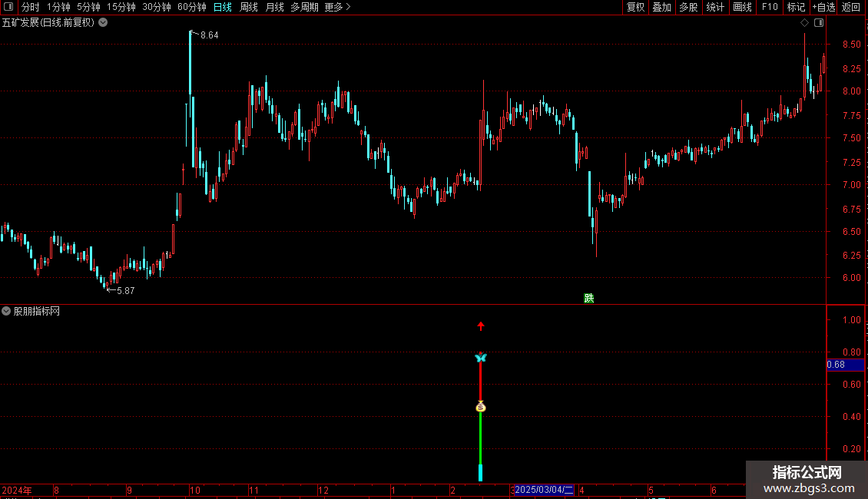The height and width of the screenshot is (499, 868).
Task: Click the 统计 statistics button
Action: [715, 7]
